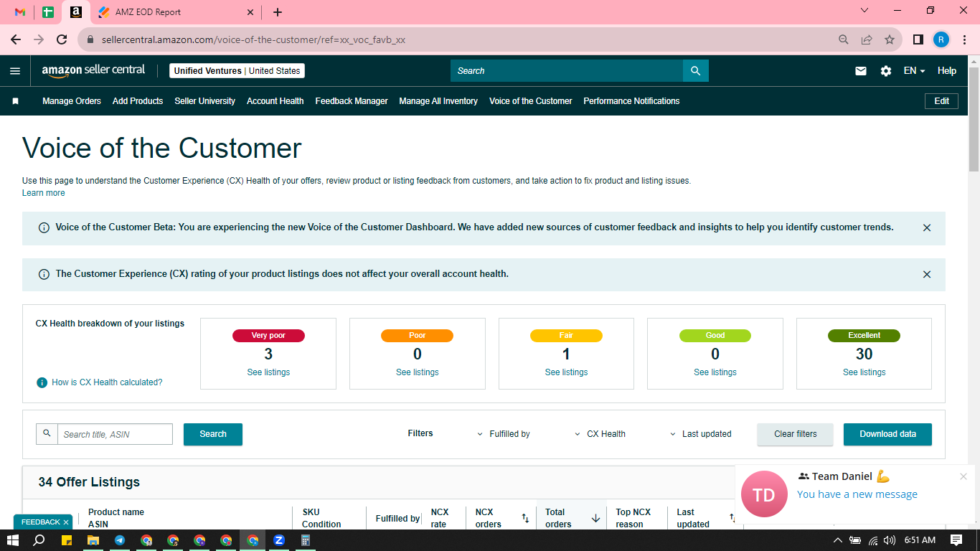Reload the current page
Screen dimensions: 980x551
[x=62, y=40]
